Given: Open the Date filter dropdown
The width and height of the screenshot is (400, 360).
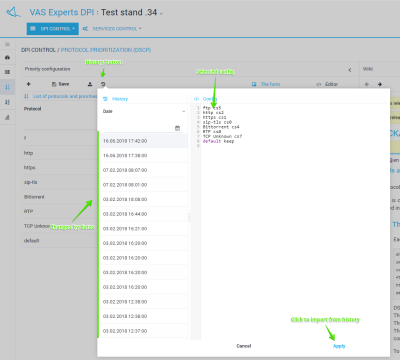Looking at the screenshot, I should 144,111.
